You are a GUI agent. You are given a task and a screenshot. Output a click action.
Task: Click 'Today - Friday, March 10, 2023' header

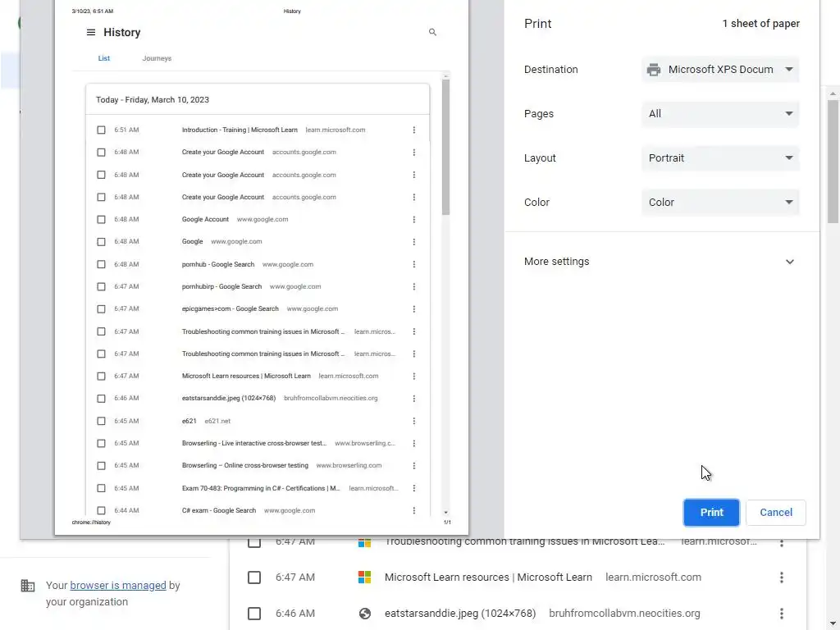coord(153,99)
